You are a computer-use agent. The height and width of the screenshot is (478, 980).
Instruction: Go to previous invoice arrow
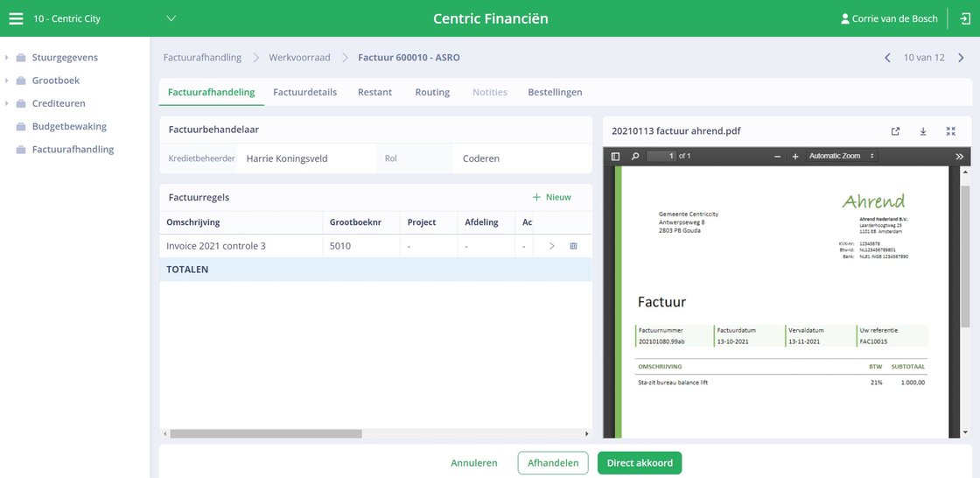887,58
